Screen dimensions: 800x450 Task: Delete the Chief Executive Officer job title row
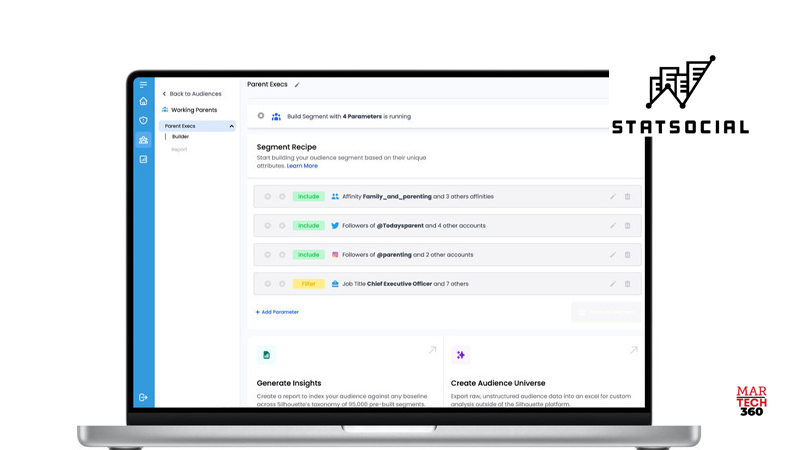point(628,284)
